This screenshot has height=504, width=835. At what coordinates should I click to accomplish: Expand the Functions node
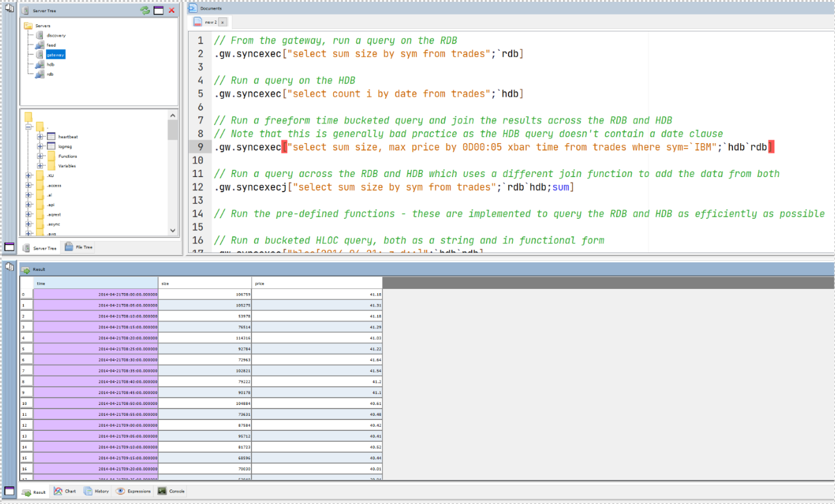click(40, 157)
